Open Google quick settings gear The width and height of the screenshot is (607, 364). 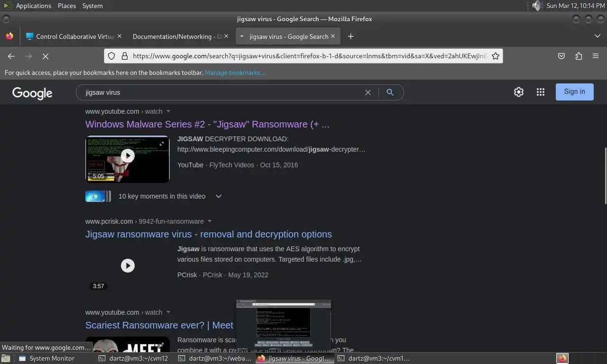519,92
